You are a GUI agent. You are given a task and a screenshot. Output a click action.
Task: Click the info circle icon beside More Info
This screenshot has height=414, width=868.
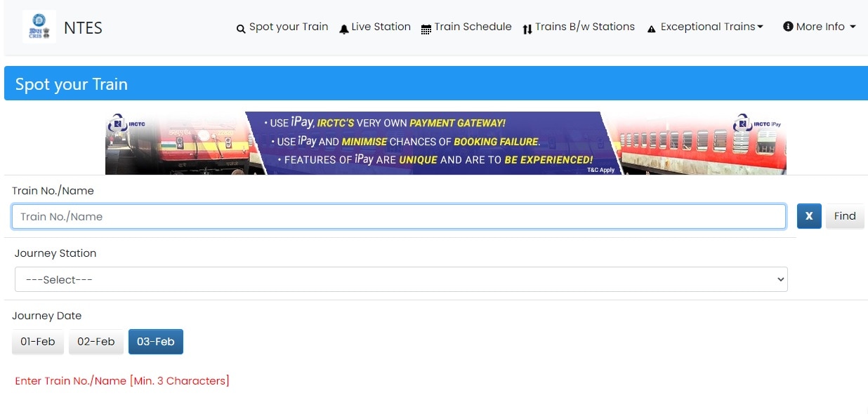(788, 27)
